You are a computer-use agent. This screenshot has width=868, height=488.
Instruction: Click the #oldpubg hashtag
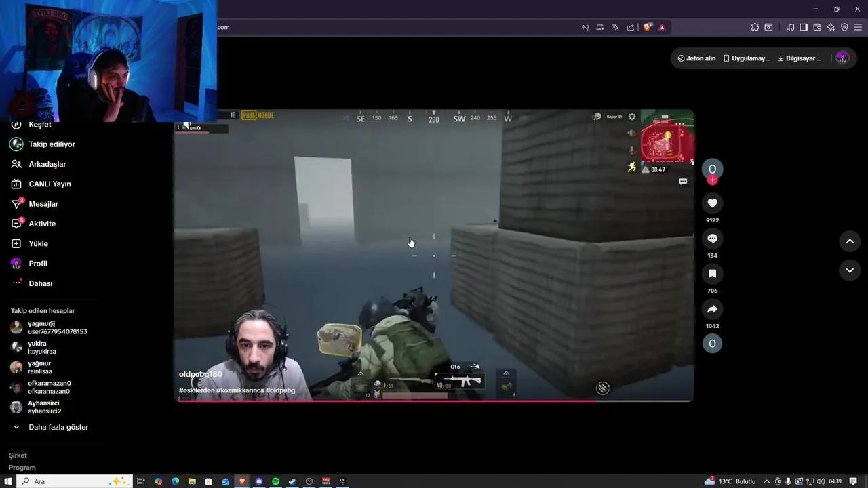coord(281,390)
